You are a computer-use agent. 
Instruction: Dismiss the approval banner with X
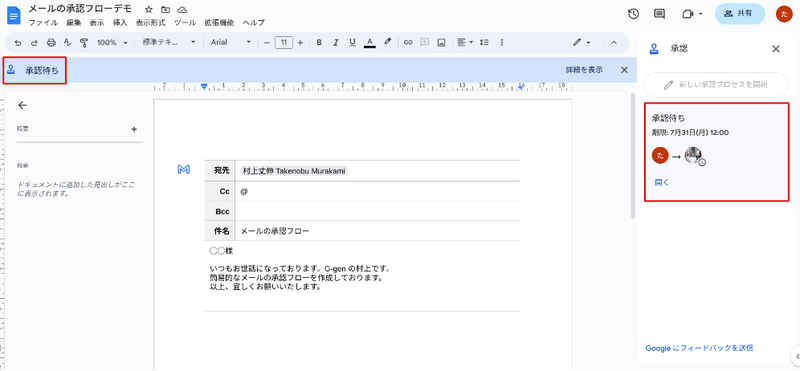pos(624,70)
